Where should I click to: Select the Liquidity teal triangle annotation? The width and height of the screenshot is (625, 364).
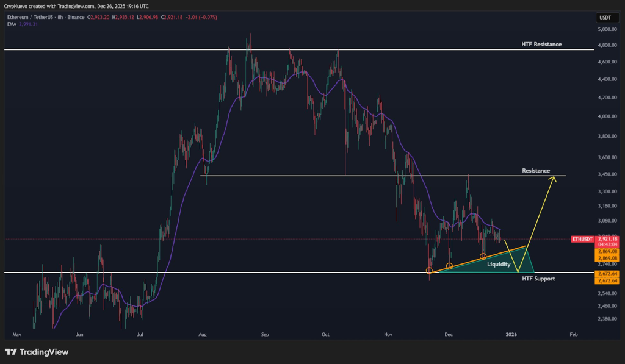click(498, 264)
